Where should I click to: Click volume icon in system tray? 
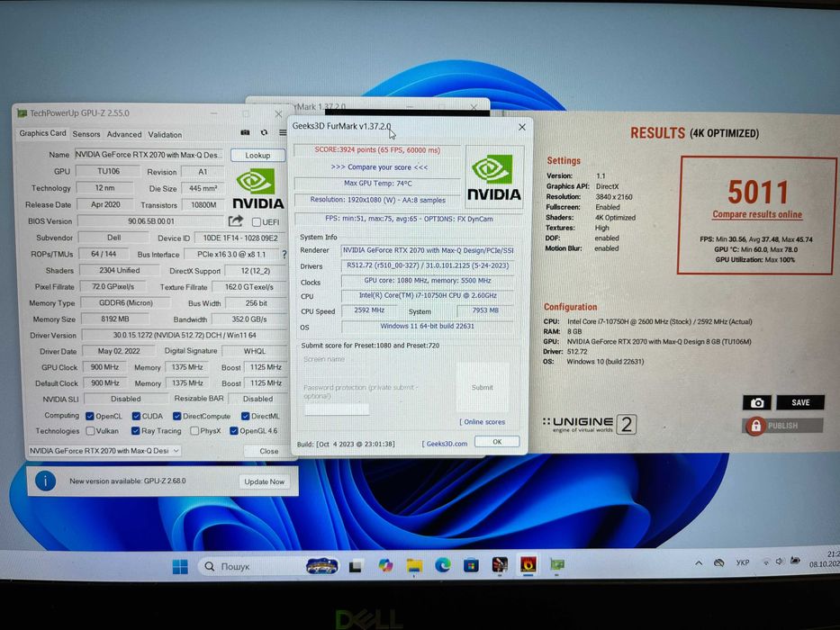pyautogui.click(x=780, y=562)
